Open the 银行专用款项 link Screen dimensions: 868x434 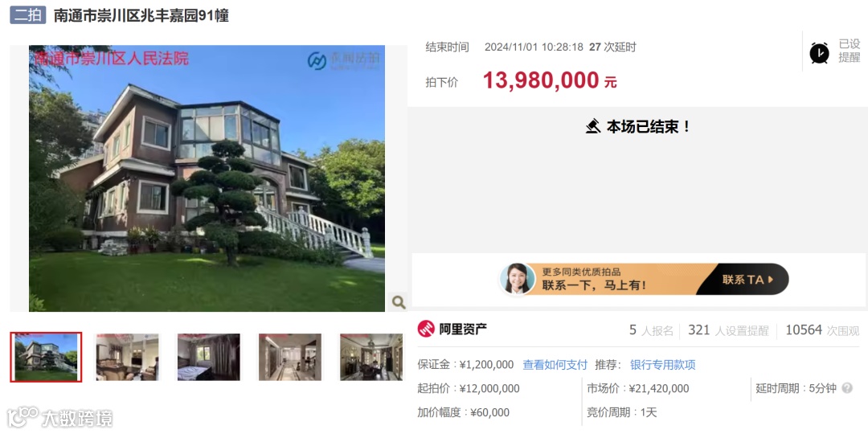point(662,365)
